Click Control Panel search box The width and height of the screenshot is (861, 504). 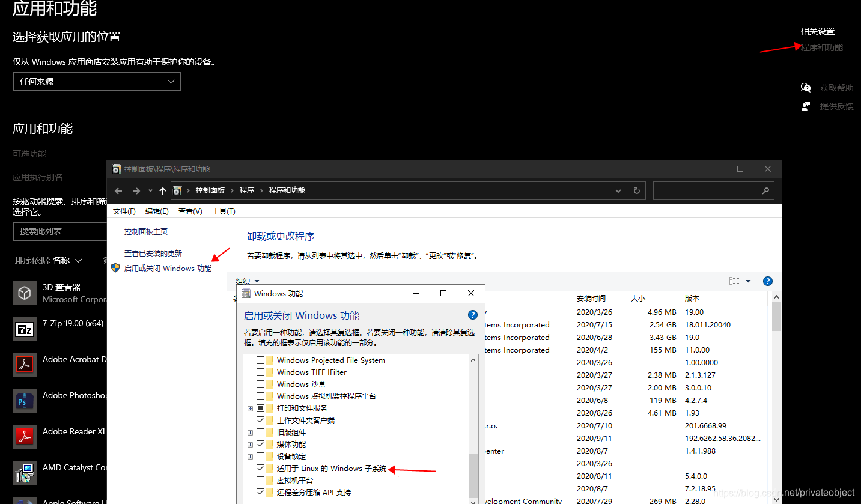pyautogui.click(x=714, y=190)
